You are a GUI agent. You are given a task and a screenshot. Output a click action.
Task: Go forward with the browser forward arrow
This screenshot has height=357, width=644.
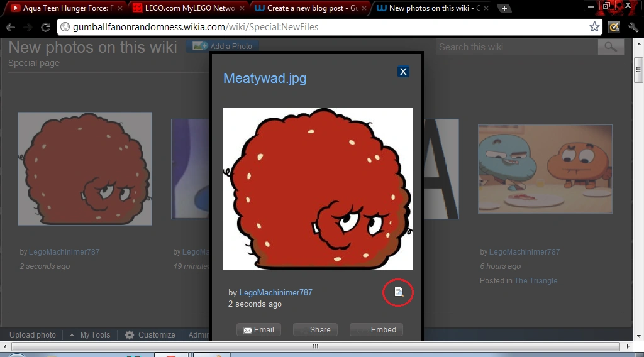tap(28, 27)
